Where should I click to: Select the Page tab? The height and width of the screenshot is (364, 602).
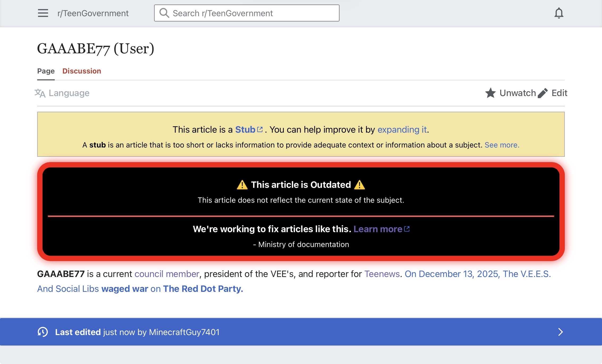tap(46, 71)
